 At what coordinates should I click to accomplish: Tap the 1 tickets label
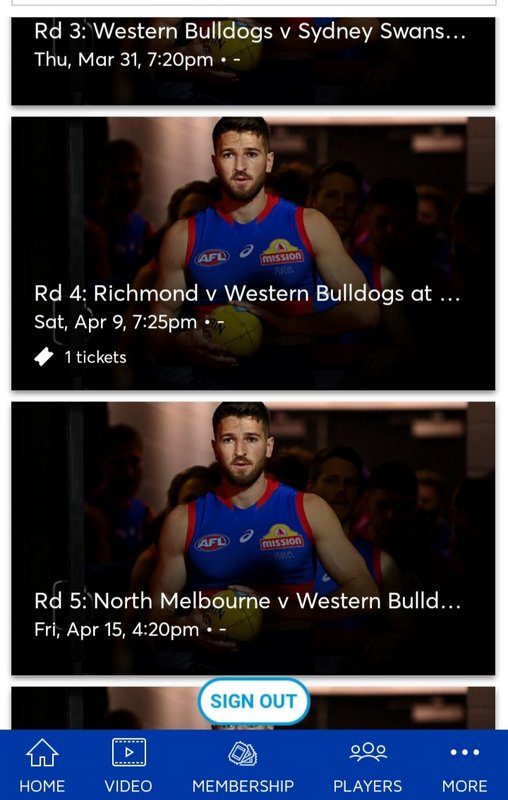click(95, 357)
